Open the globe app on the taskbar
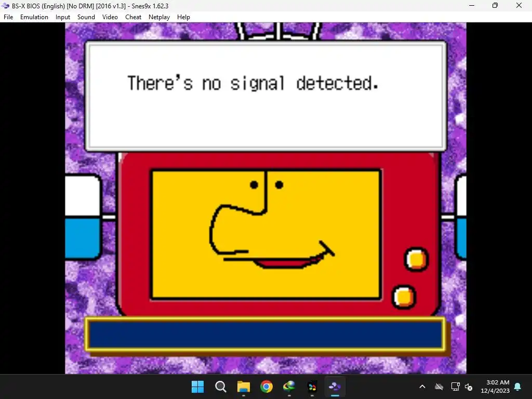The width and height of the screenshot is (532, 399). 289,387
